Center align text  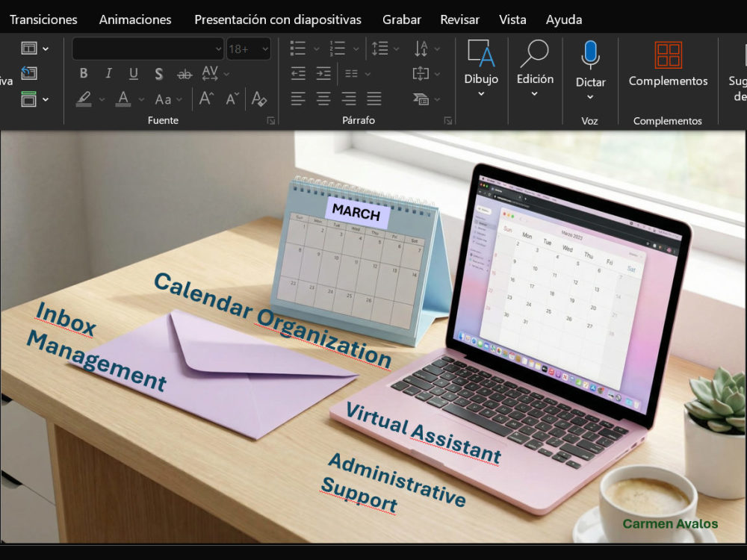(x=323, y=99)
